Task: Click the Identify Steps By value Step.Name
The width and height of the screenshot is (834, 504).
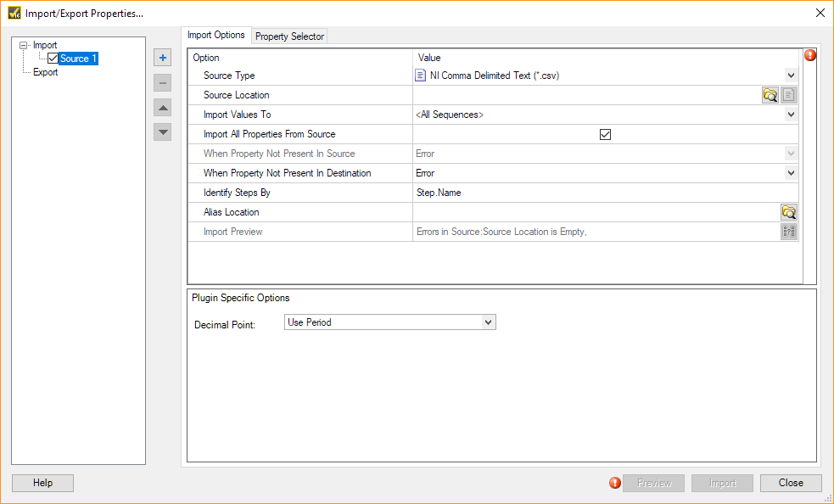Action: pos(439,193)
